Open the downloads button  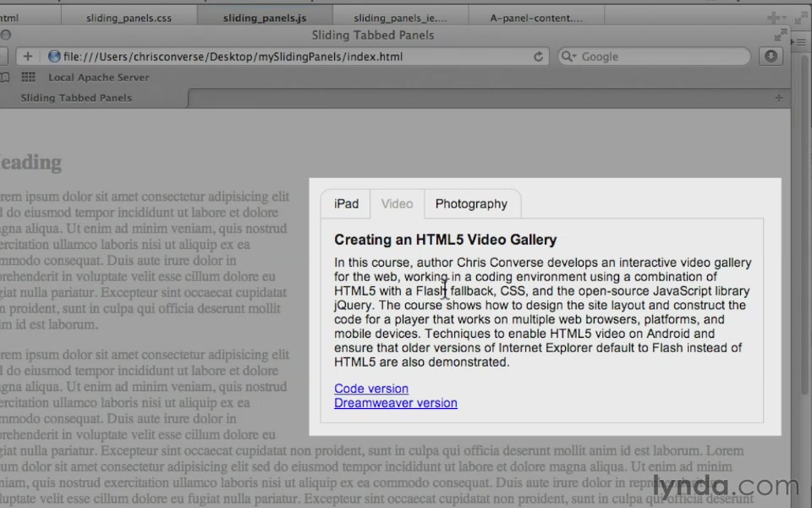pyautogui.click(x=771, y=56)
